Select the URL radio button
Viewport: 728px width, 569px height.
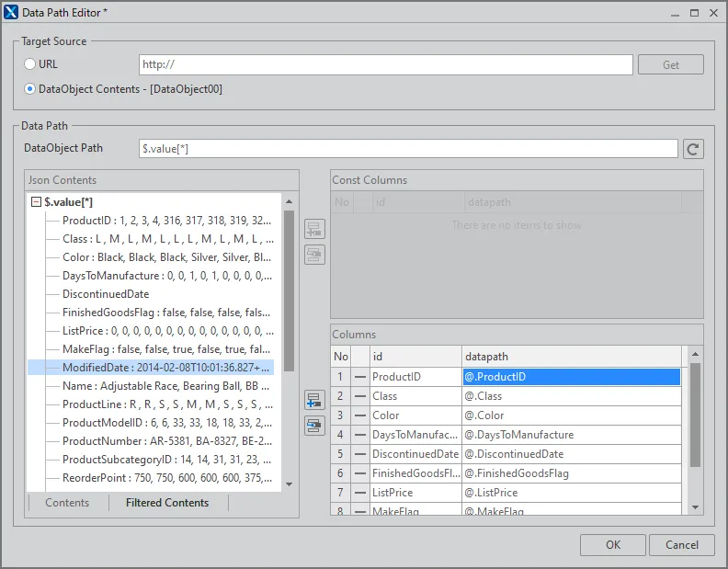pyautogui.click(x=30, y=64)
